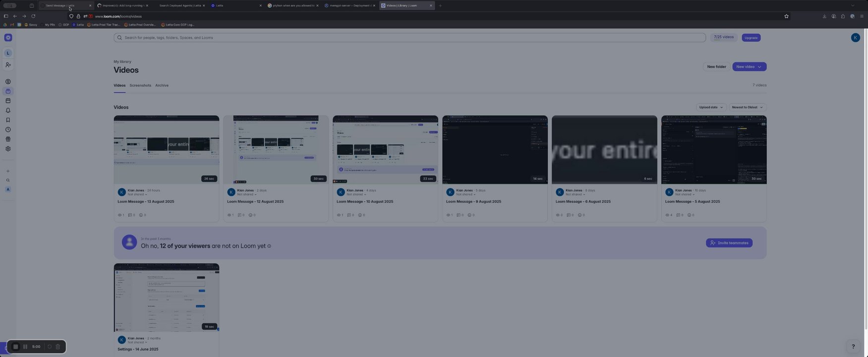868x357 pixels.
Task: Expand Not shared for 6 August 2025 video
Action: 576,194
